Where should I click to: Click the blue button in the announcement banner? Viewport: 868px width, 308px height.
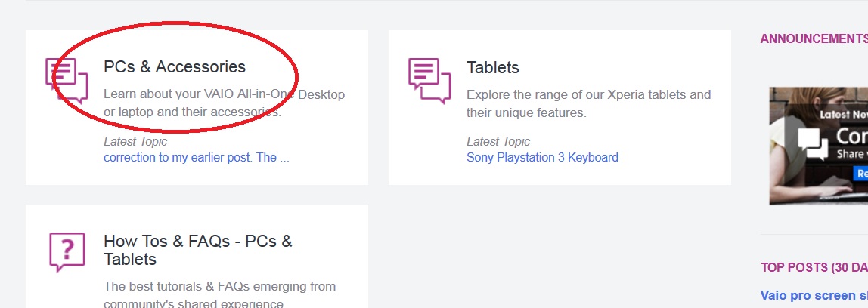(860, 174)
